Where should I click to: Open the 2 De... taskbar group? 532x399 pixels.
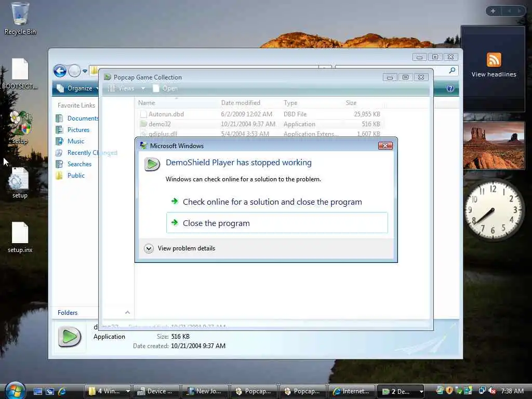pyautogui.click(x=401, y=391)
